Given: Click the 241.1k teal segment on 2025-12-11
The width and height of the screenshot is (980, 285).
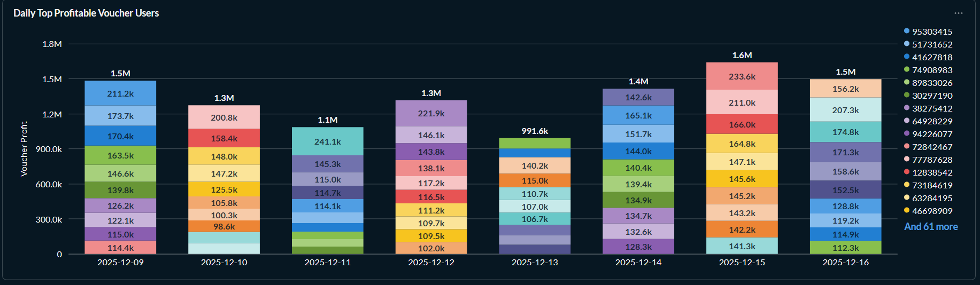Looking at the screenshot, I should [x=327, y=141].
